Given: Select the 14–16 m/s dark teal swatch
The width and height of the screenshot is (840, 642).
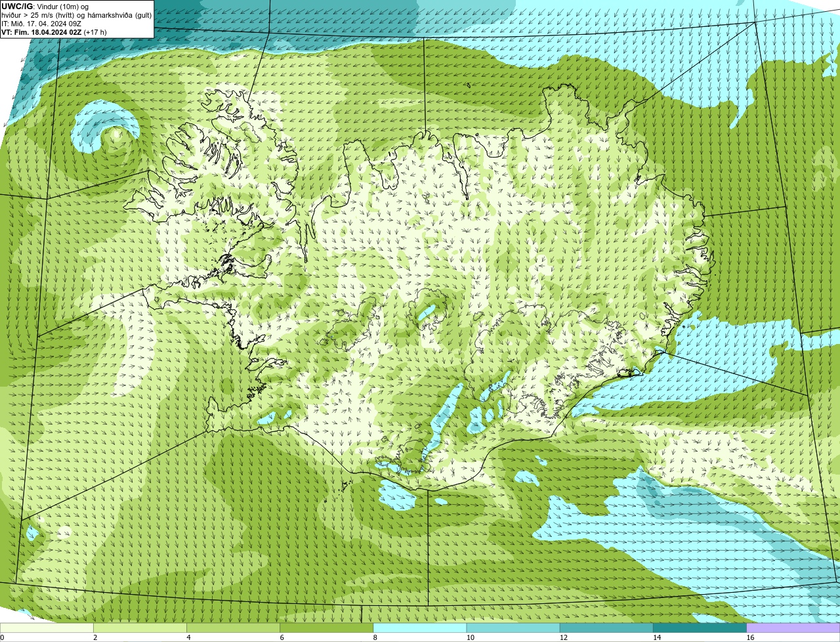Looking at the screenshot, I should (x=699, y=628).
